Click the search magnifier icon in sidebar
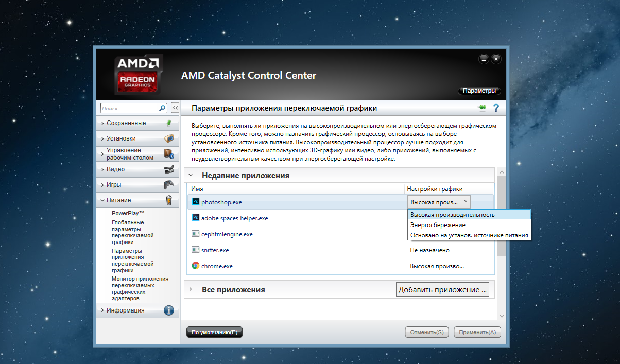The image size is (620, 364). [x=162, y=108]
